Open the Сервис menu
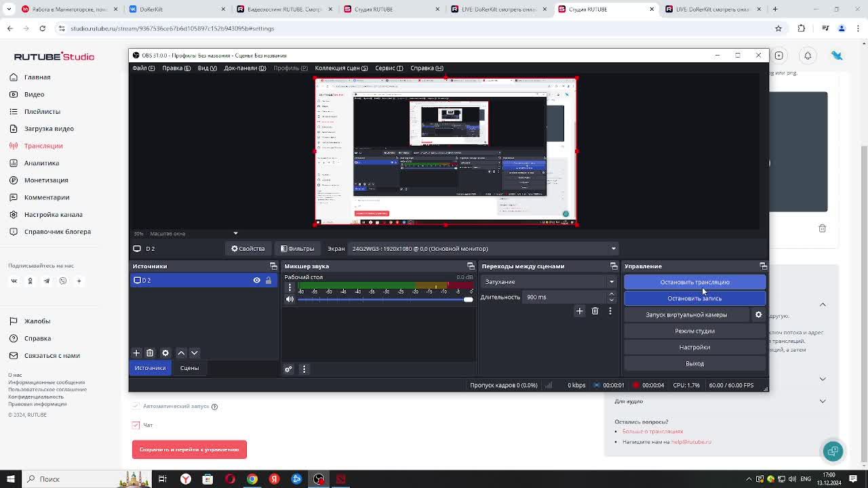 (x=389, y=68)
